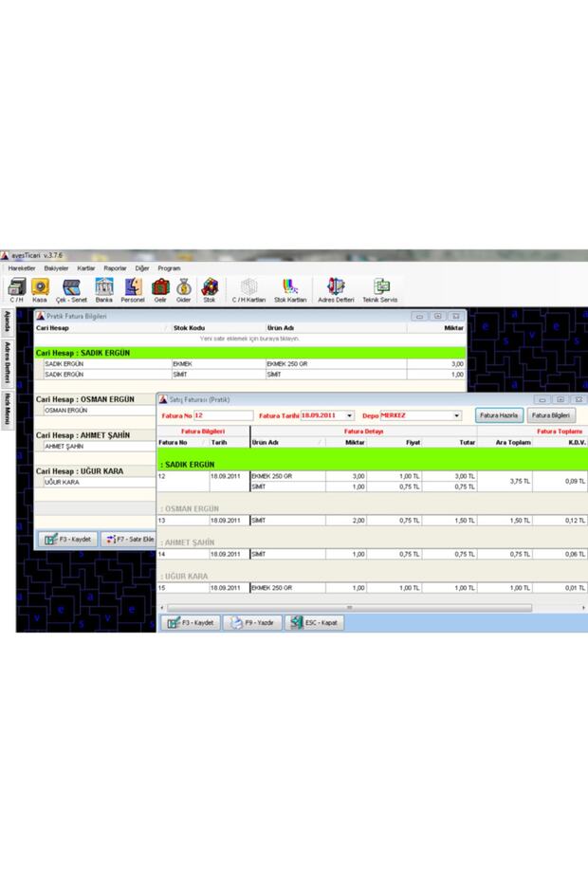This screenshot has height=882, width=588.
Task: Open the Hareketler menu
Action: 22,268
